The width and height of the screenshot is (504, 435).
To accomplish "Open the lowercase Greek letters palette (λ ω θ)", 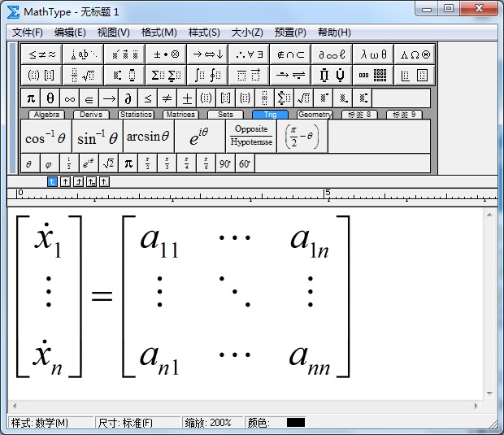I will click(373, 54).
